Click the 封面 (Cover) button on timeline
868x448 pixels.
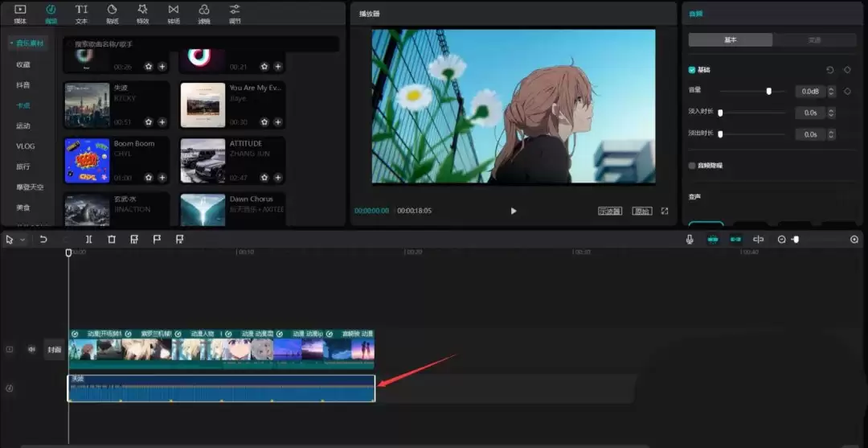54,350
